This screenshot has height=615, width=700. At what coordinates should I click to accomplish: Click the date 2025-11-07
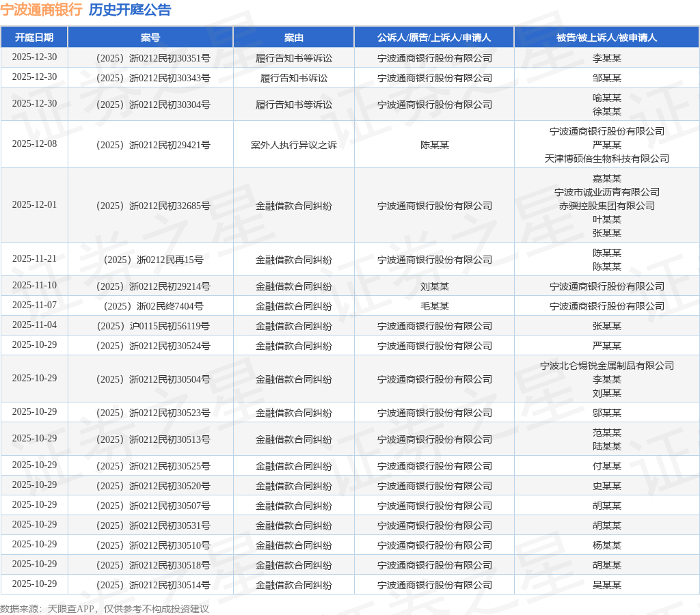click(34, 305)
